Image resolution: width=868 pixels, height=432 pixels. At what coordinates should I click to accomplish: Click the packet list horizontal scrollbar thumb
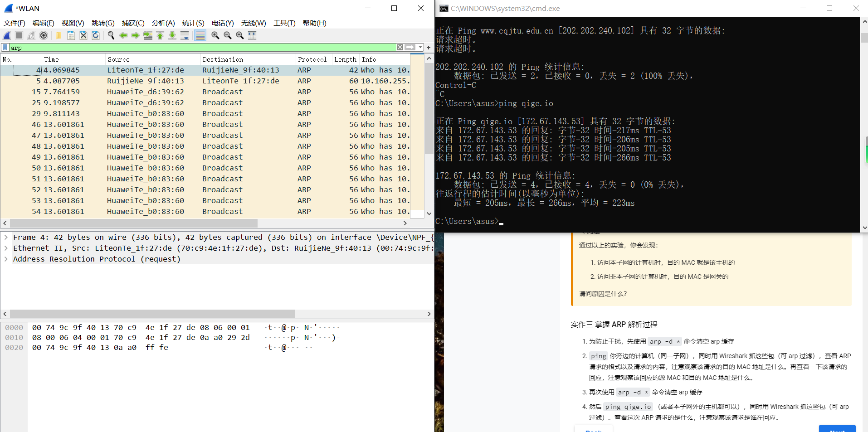(x=134, y=223)
